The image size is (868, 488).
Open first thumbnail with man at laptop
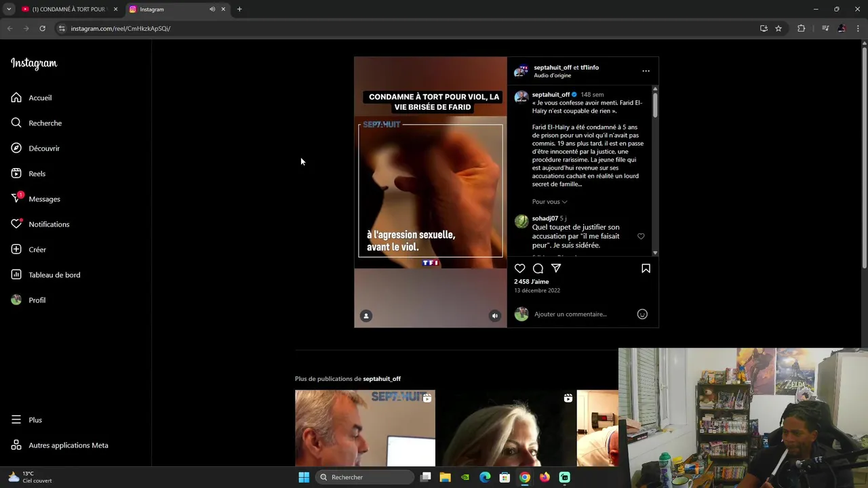click(x=365, y=428)
